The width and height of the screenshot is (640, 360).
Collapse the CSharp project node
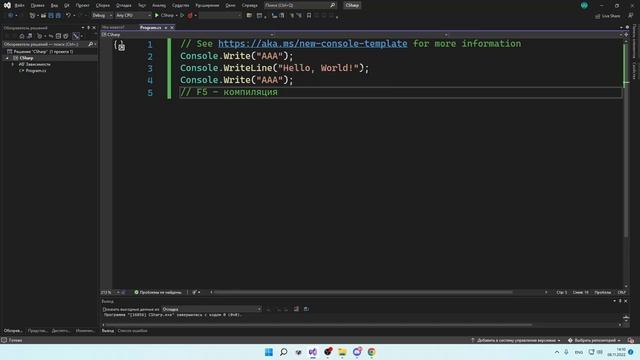tap(7, 58)
